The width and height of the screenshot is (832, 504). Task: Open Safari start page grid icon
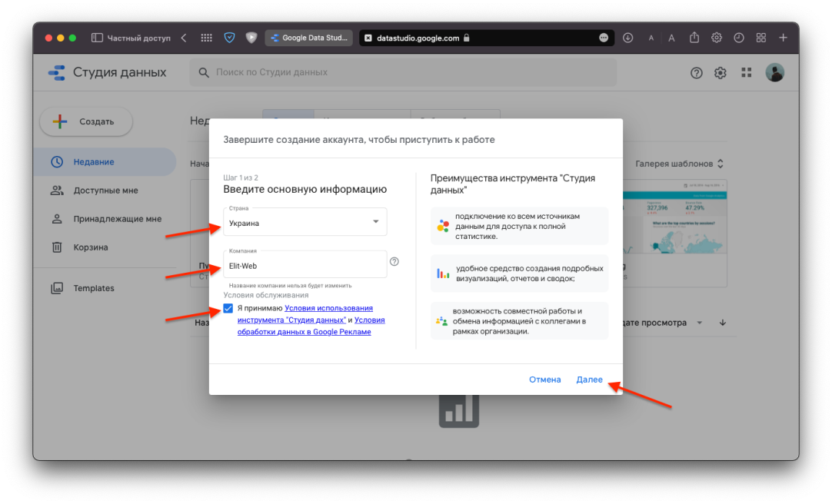(x=206, y=38)
